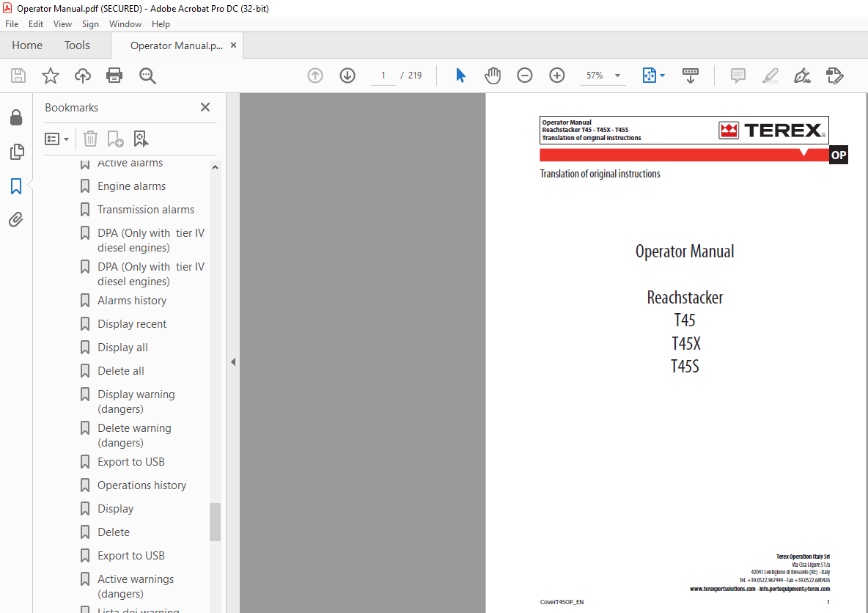The width and height of the screenshot is (868, 613).
Task: Open the Transmission alarms bookmark
Action: click(x=146, y=209)
